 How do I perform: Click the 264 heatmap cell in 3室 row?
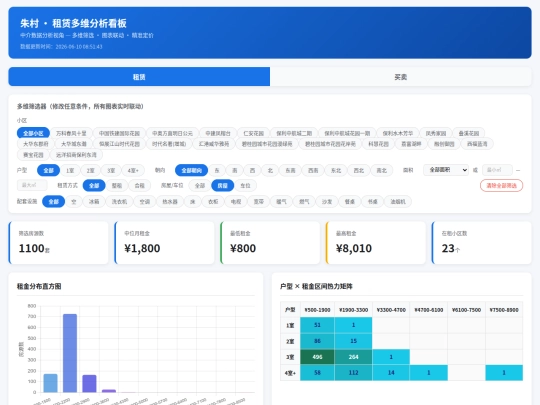(x=353, y=357)
